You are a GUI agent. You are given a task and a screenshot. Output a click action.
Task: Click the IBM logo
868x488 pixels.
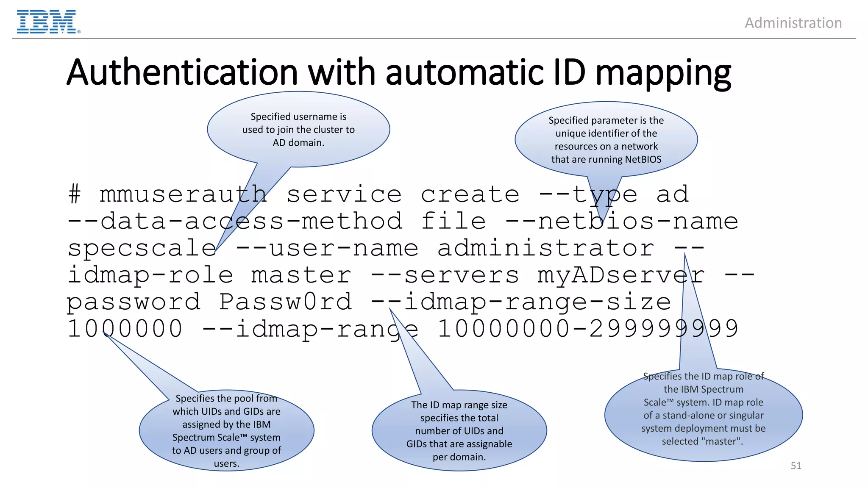click(47, 22)
